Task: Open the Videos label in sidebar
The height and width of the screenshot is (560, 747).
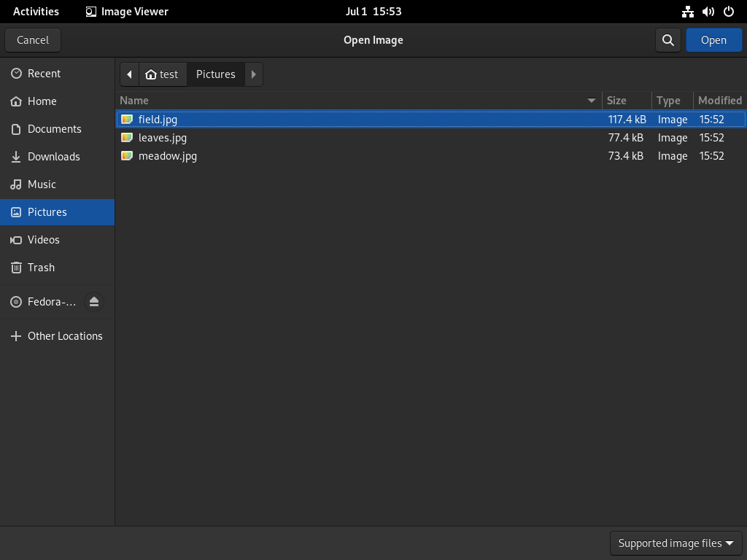Action: point(43,239)
